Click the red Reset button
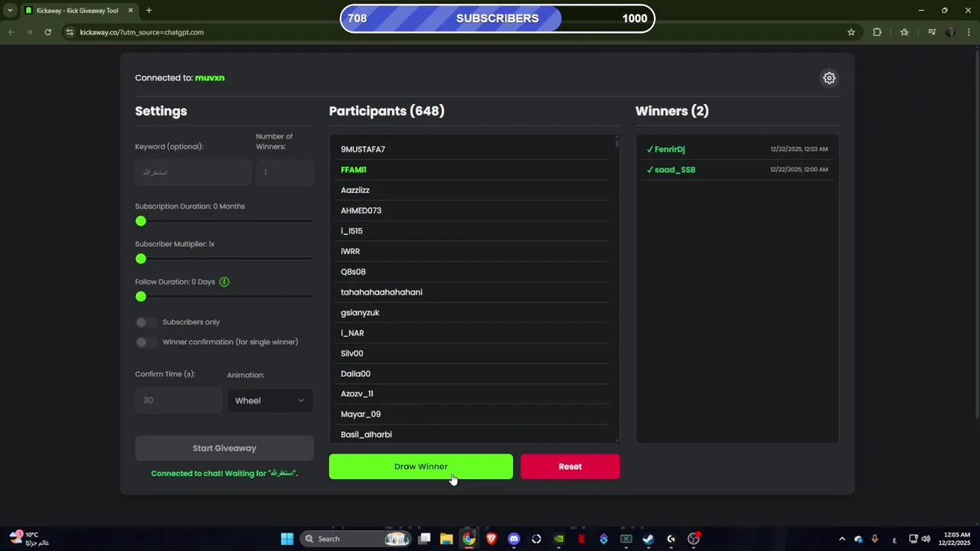The image size is (980, 551). [x=570, y=467]
